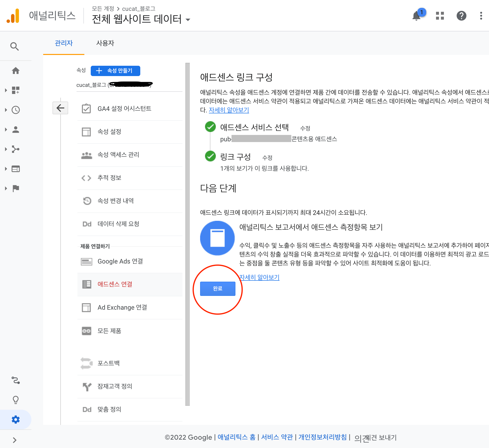Click the cucat_블로그 property name field

tap(129, 85)
